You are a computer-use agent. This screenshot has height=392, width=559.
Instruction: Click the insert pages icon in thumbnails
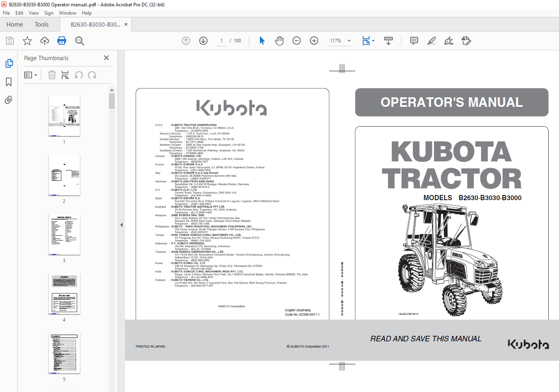click(65, 75)
